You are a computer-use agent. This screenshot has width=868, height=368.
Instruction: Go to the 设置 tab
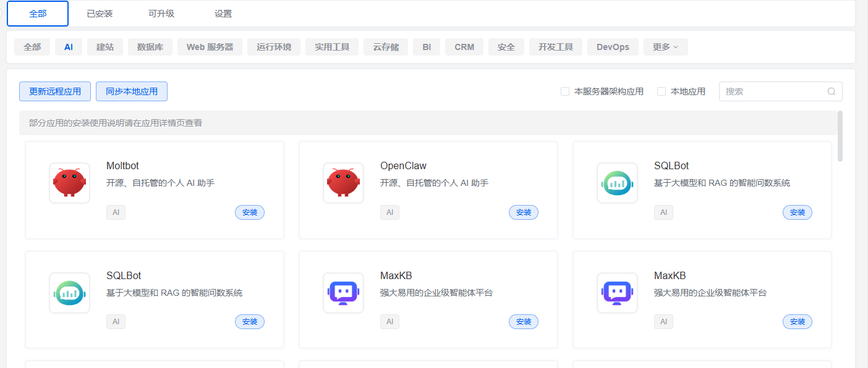(223, 14)
